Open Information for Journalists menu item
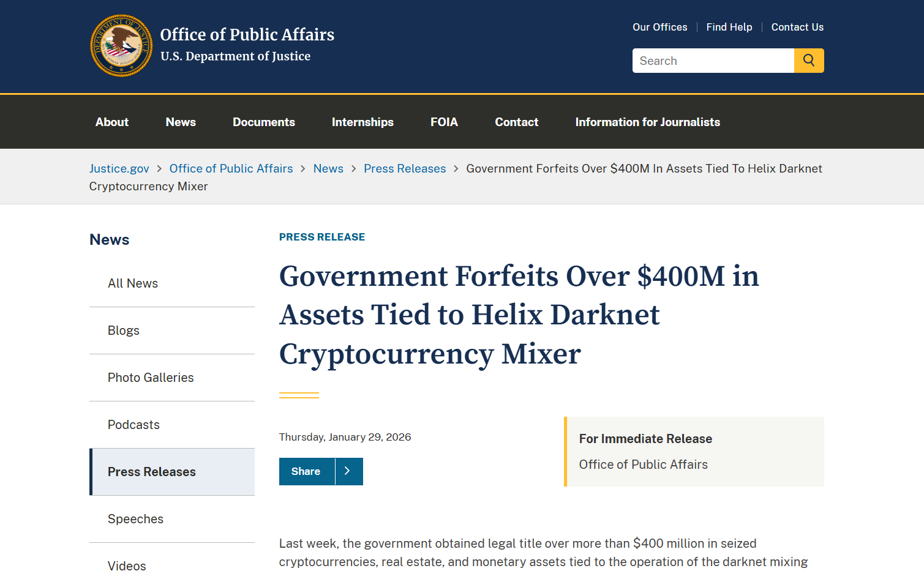 (x=647, y=122)
